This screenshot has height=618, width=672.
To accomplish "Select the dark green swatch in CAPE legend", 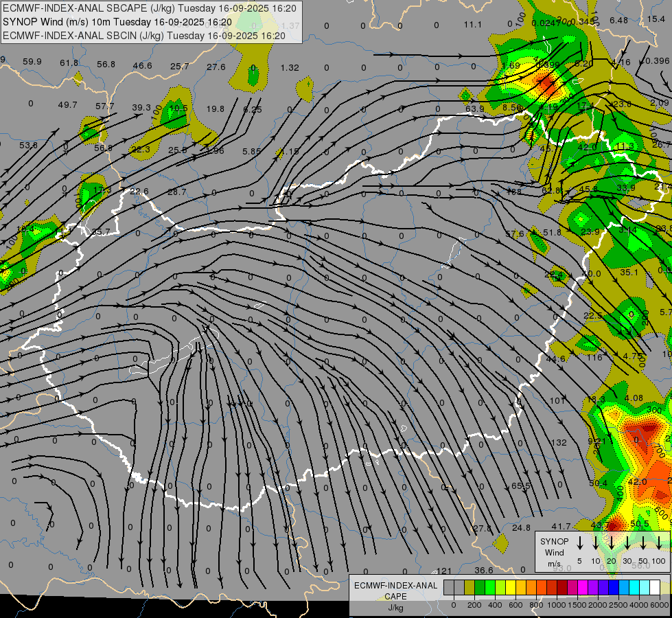I will pos(480,587).
